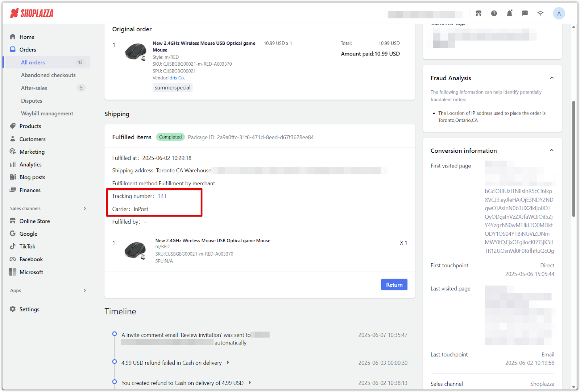Click 'Toronto,Ontario,CA' location text
580x392 pixels.
[x=458, y=120]
